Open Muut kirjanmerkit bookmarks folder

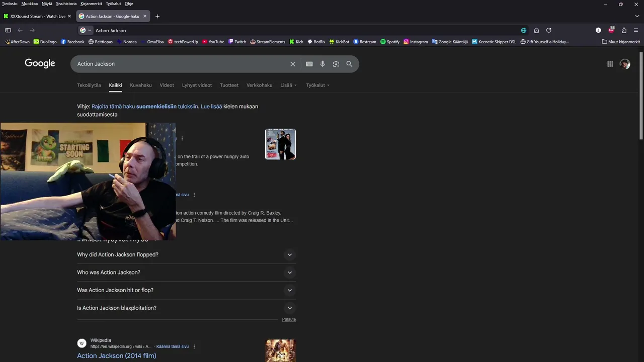click(x=621, y=42)
